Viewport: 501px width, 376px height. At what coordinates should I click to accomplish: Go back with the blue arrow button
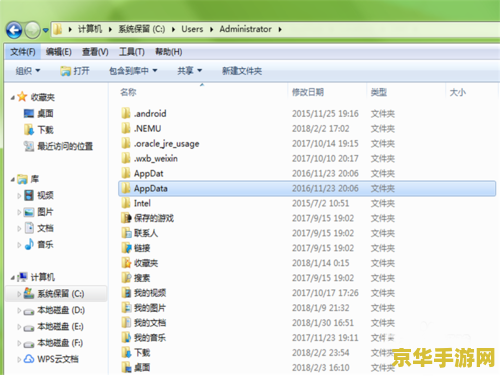(14, 30)
